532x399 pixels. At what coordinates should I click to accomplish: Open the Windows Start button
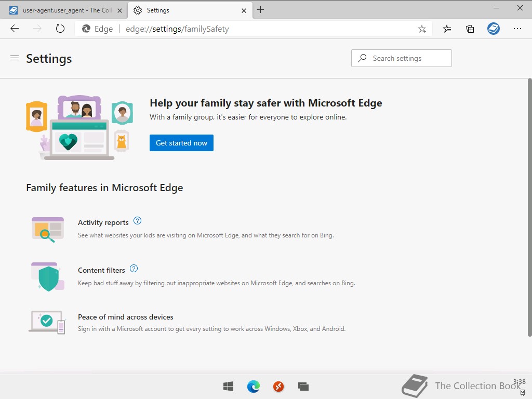coord(228,387)
